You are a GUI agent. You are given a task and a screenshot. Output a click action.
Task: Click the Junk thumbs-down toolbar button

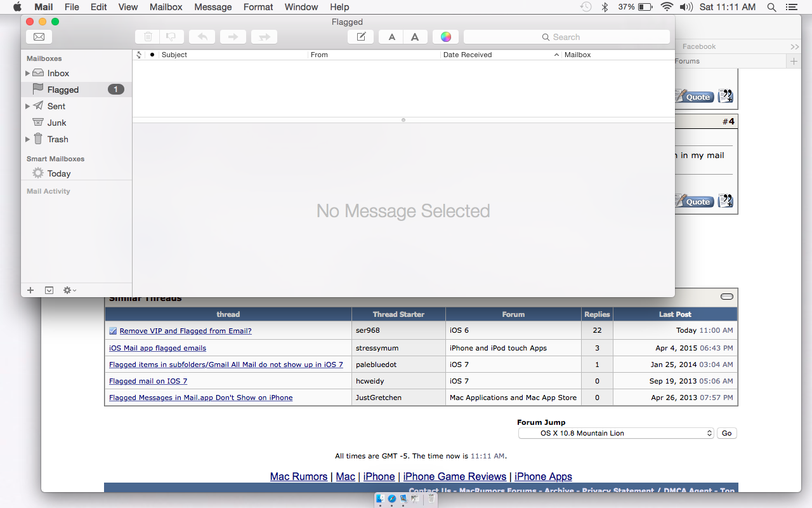[171, 37]
